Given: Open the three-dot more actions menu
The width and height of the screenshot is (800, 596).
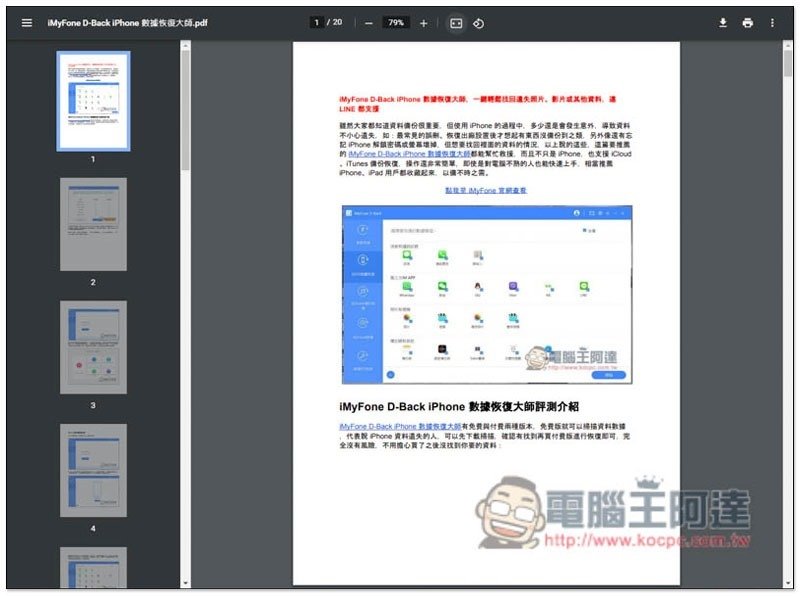Looking at the screenshot, I should (x=772, y=23).
